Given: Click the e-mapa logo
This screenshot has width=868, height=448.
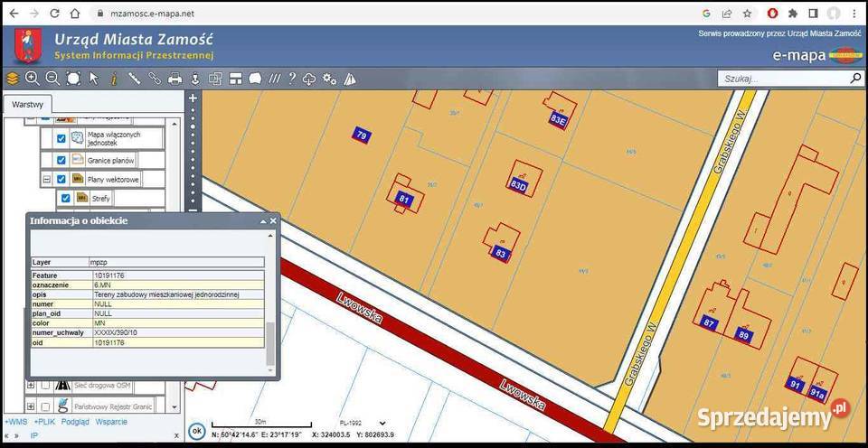Looking at the screenshot, I should [817, 55].
